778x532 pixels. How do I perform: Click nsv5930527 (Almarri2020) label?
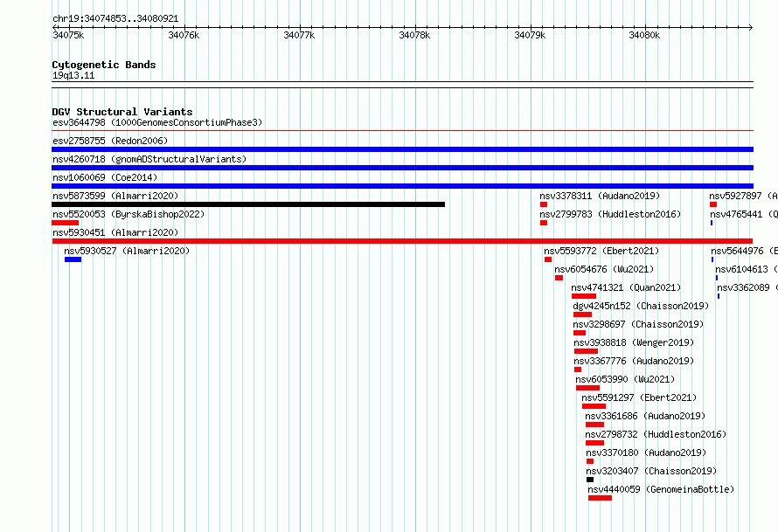127,251
